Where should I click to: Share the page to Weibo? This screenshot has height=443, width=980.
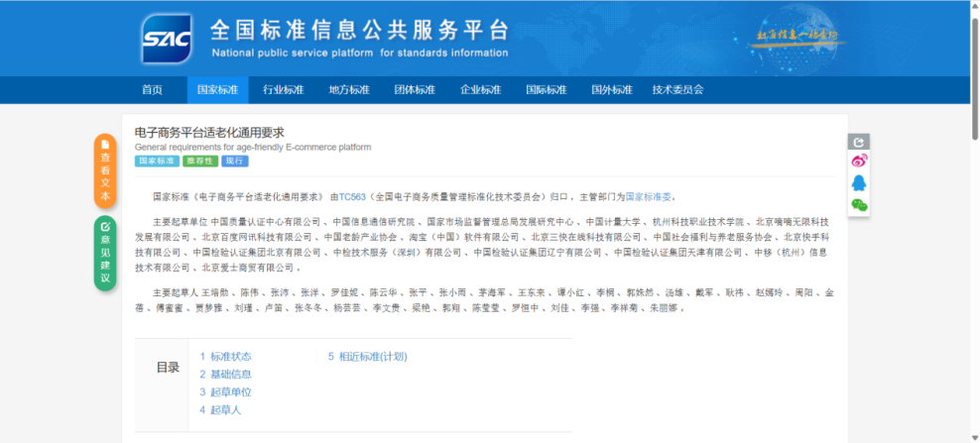click(859, 162)
